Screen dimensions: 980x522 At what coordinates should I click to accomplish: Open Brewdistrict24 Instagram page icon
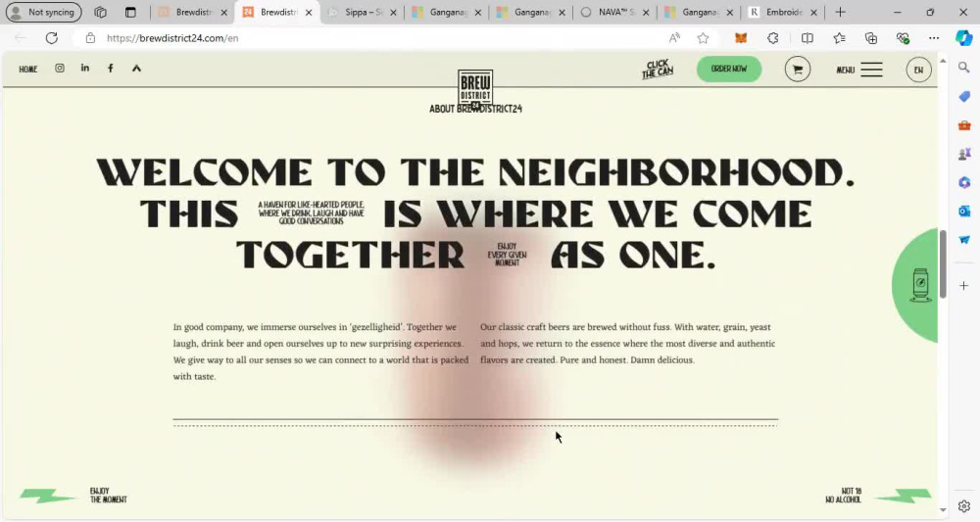[x=60, y=68]
